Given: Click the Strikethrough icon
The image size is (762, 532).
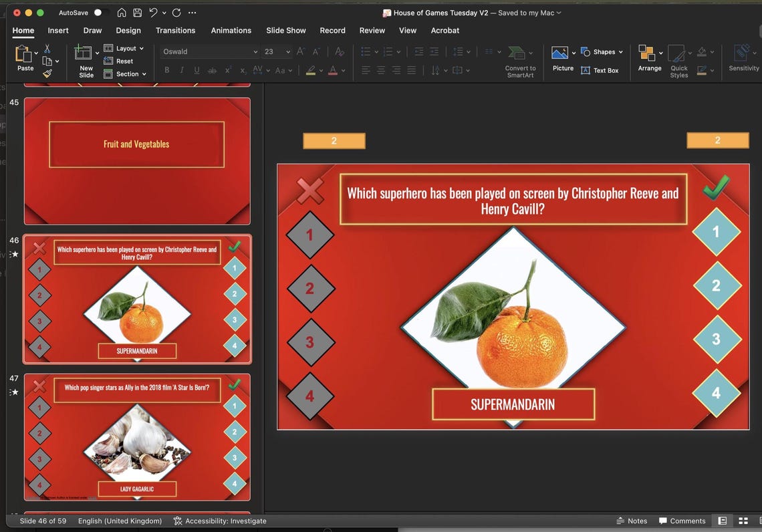Looking at the screenshot, I should 212,70.
